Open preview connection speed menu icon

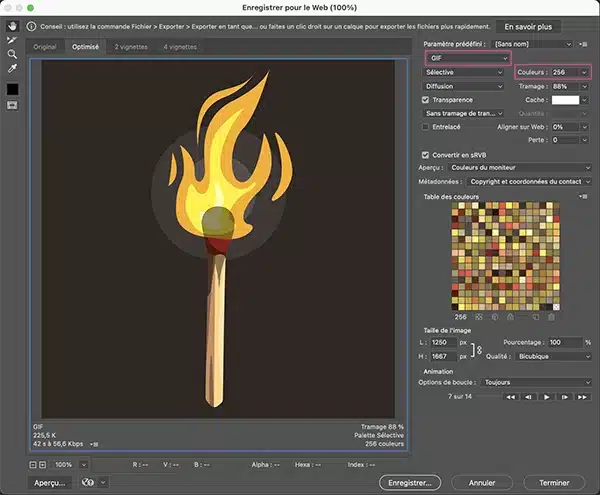(94, 444)
